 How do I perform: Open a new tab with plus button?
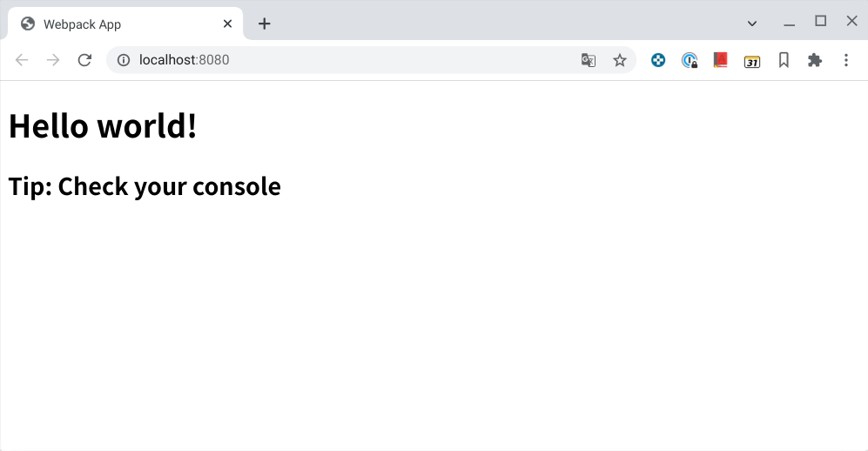pyautogui.click(x=265, y=24)
